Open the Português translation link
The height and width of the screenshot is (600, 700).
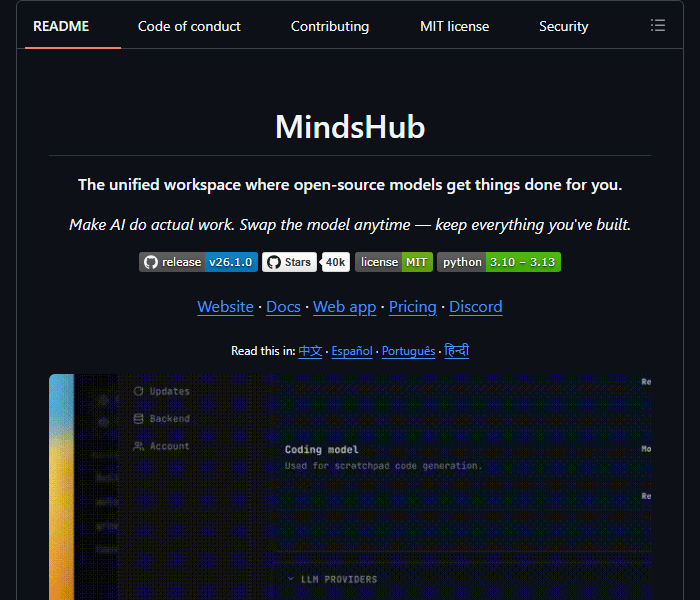(x=408, y=351)
